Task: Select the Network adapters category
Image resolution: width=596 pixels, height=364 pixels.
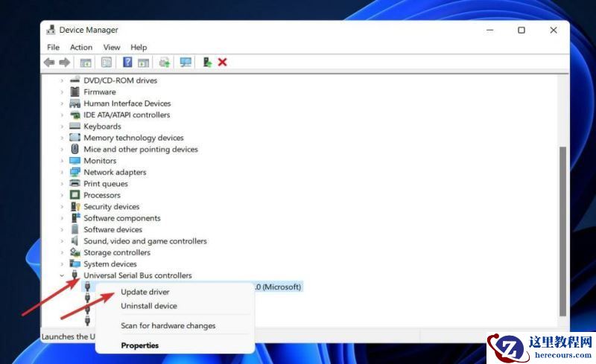Action: pyautogui.click(x=115, y=172)
